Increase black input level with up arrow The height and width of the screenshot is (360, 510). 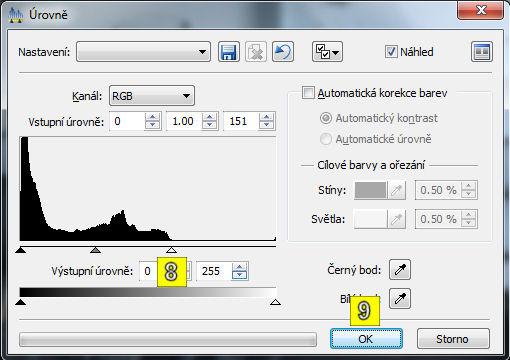tap(152, 117)
